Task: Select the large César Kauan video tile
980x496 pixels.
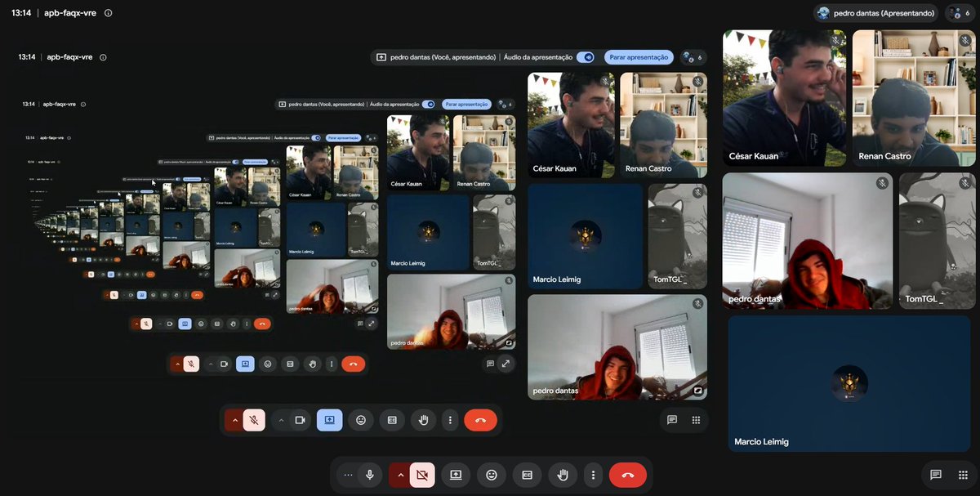Action: (784, 98)
